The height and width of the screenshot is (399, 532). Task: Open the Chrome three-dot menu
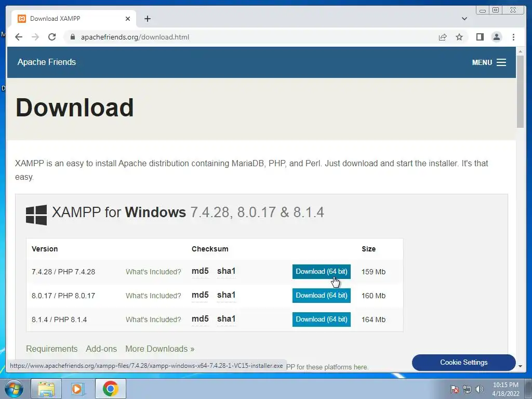point(513,37)
